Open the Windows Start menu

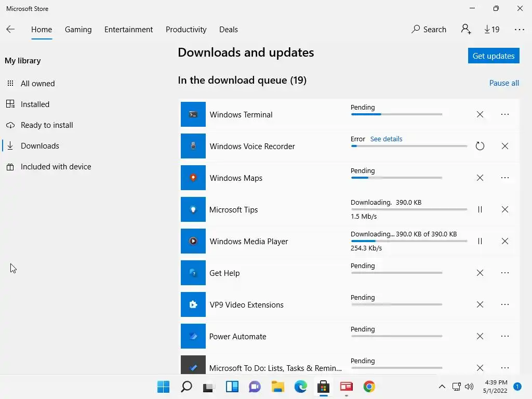click(x=163, y=387)
